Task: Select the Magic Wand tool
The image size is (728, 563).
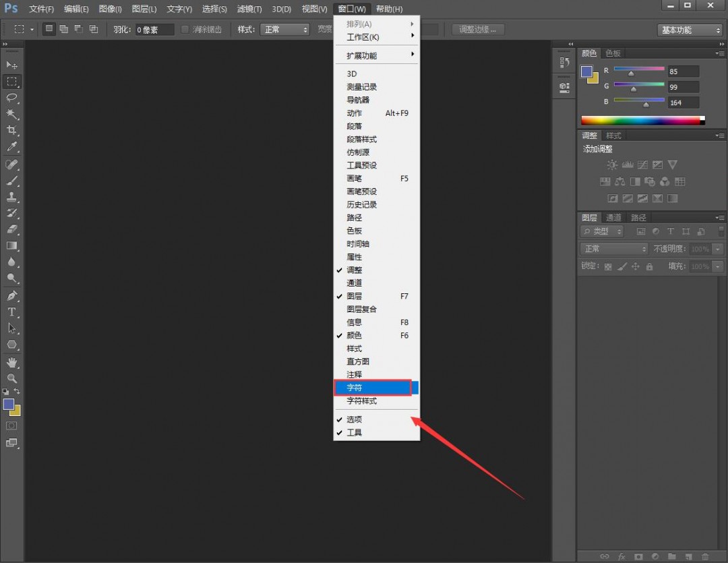Action: pos(11,114)
